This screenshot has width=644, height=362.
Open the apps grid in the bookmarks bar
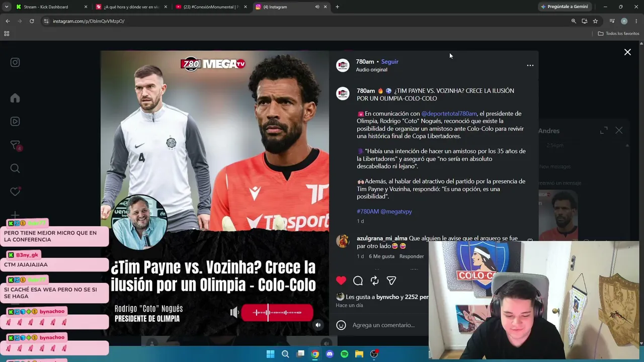[x=7, y=34]
